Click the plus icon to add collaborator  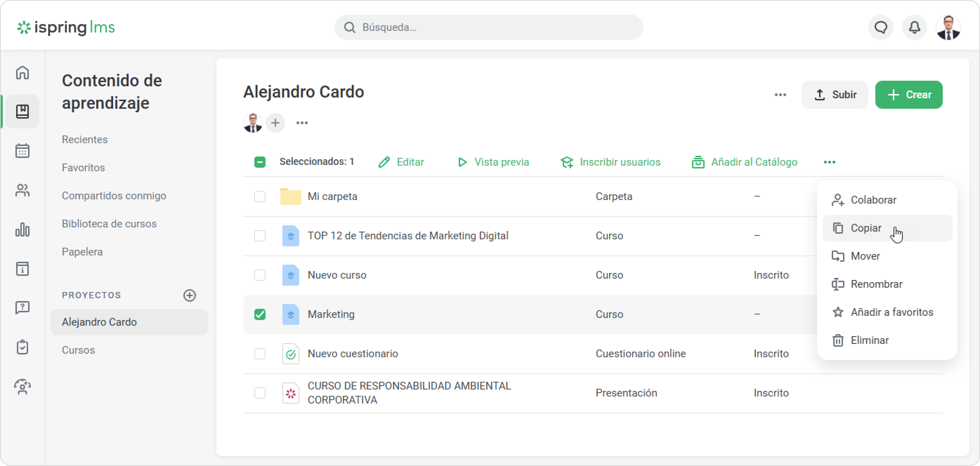pyautogui.click(x=275, y=123)
